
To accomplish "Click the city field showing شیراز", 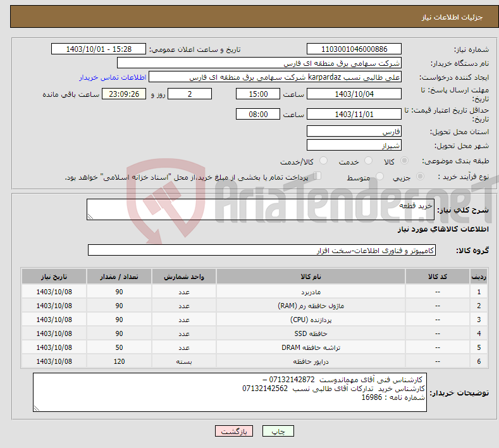I will pyautogui.click(x=354, y=145).
